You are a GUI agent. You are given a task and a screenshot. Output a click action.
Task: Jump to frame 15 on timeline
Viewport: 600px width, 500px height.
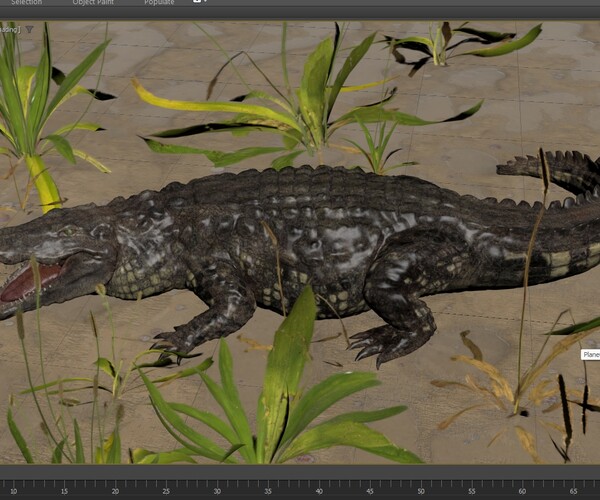(64, 491)
